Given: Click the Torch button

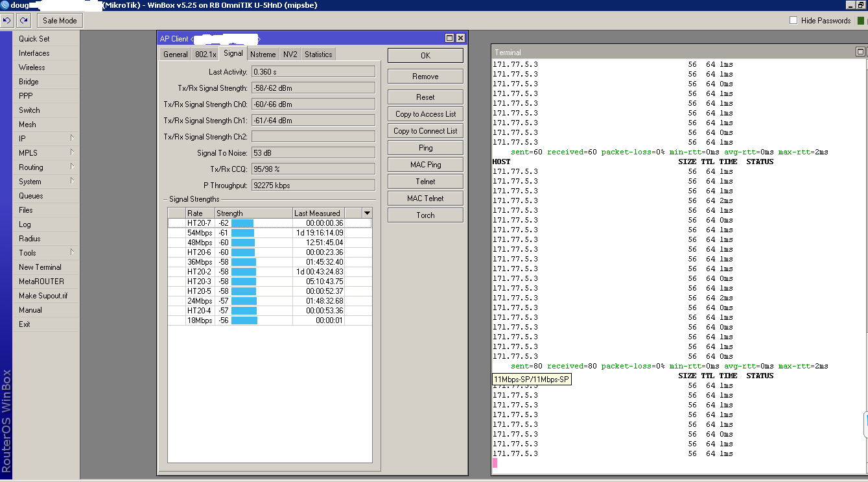Looking at the screenshot, I should [425, 215].
